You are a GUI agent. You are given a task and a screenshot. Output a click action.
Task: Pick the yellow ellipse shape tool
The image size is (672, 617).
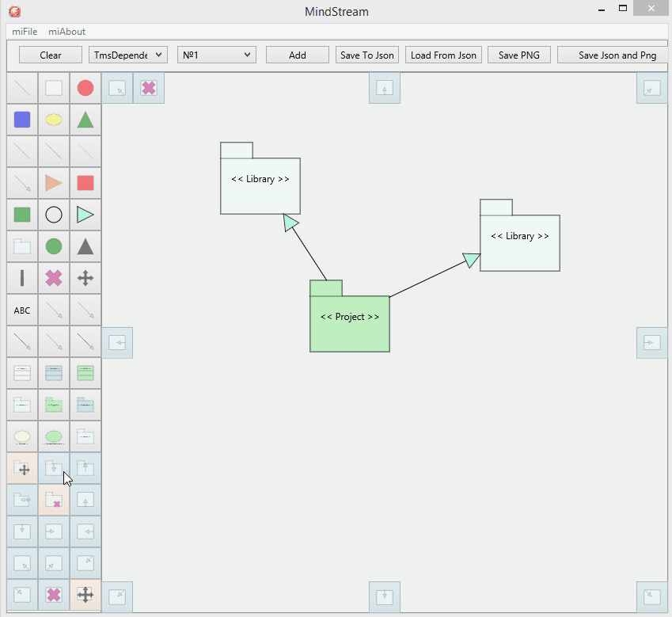[54, 120]
